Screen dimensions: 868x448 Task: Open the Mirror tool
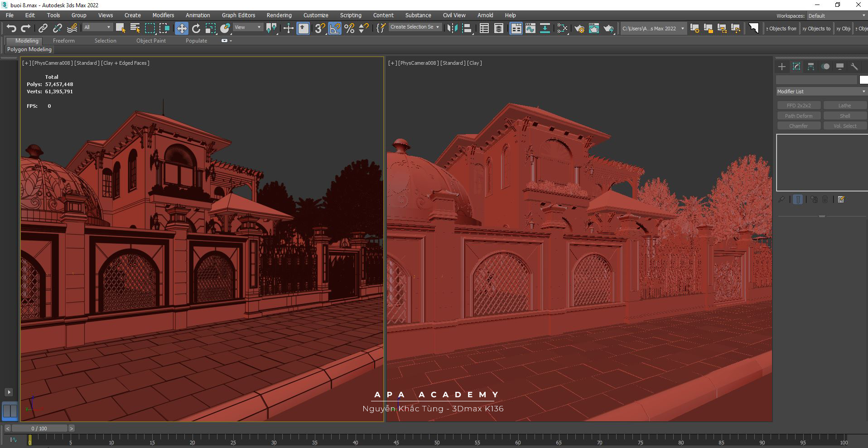click(x=452, y=29)
